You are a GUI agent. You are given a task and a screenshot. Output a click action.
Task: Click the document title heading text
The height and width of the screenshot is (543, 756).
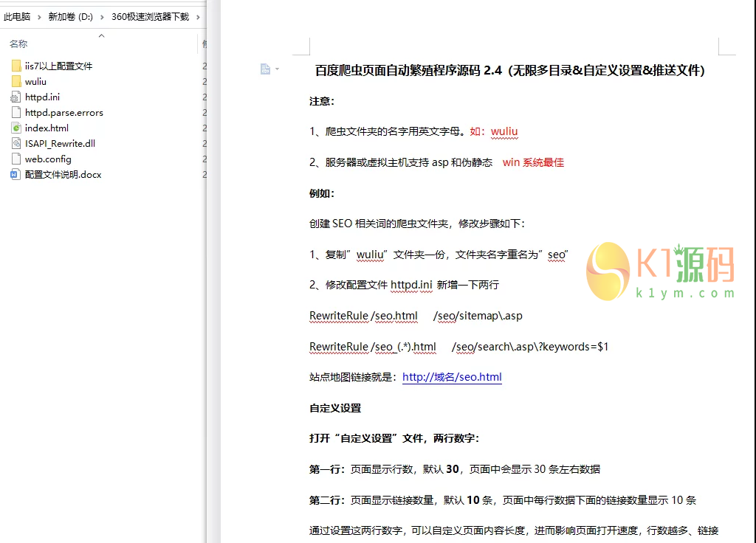click(510, 71)
